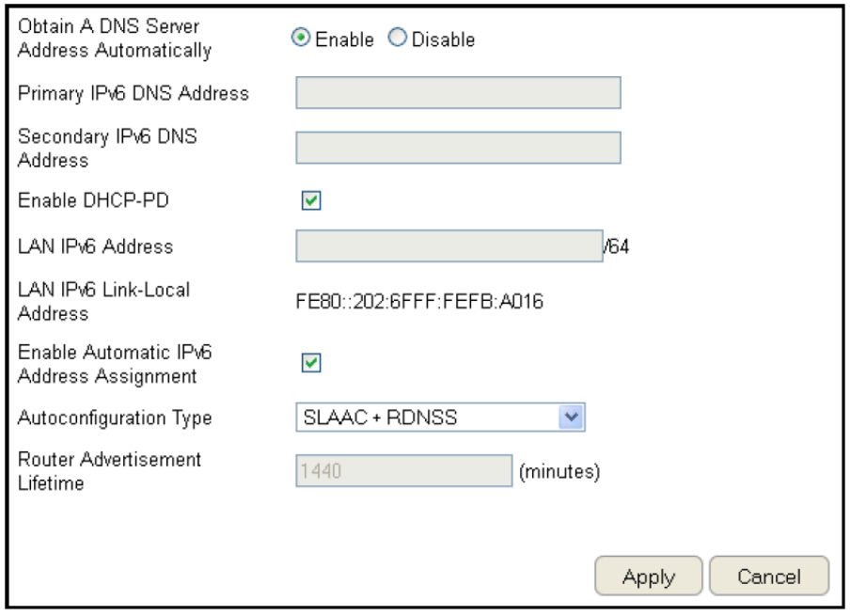Screen dimensions: 850x616
Task: Open the Autoconfiguration Type dropdown
Action: [x=441, y=417]
